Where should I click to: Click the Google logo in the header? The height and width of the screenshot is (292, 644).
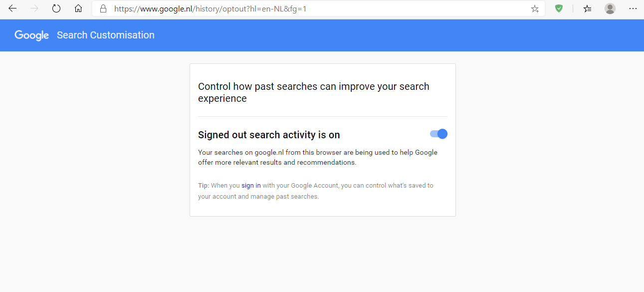[32, 35]
